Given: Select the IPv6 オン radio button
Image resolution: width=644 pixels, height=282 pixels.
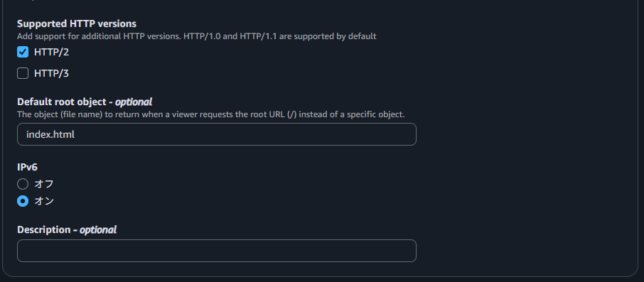Looking at the screenshot, I should coord(23,201).
